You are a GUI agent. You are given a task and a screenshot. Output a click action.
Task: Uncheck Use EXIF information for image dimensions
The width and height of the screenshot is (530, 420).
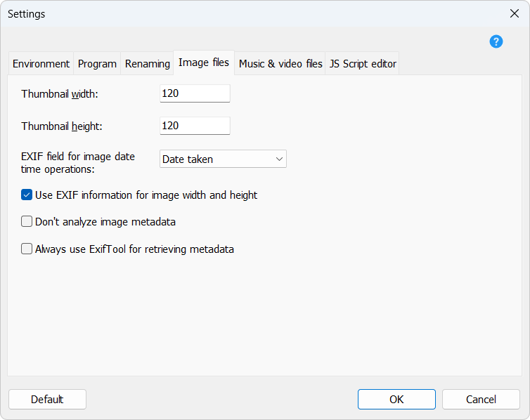(x=27, y=195)
